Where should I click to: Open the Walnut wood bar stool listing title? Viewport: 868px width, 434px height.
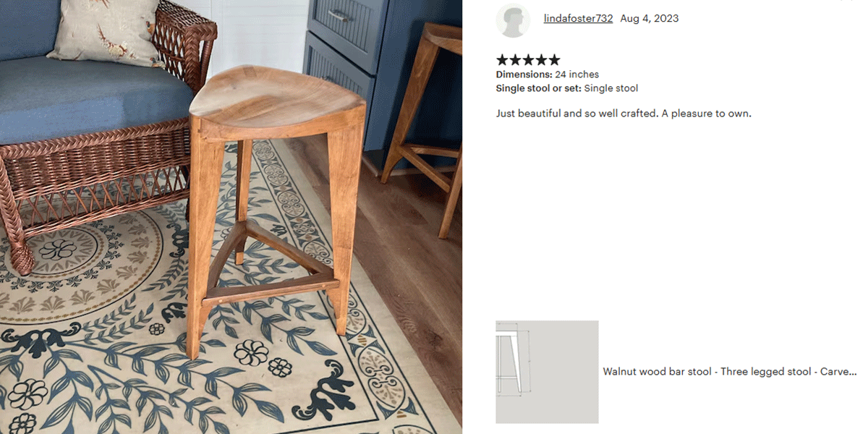(x=730, y=372)
